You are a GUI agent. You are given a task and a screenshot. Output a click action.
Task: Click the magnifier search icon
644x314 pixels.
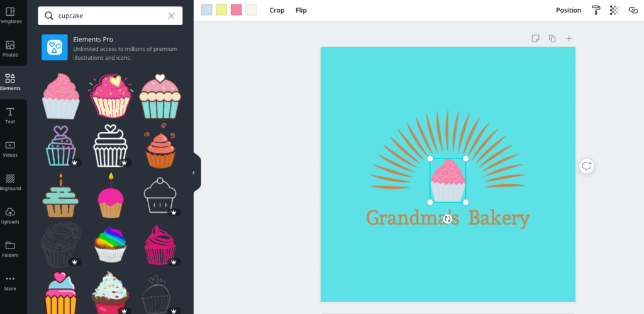coord(49,16)
